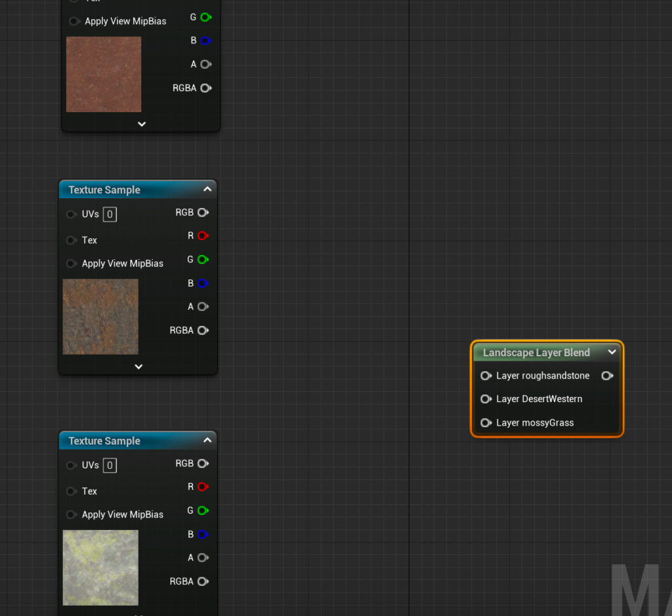Click the Layer DesertWestern input pin

pos(486,399)
